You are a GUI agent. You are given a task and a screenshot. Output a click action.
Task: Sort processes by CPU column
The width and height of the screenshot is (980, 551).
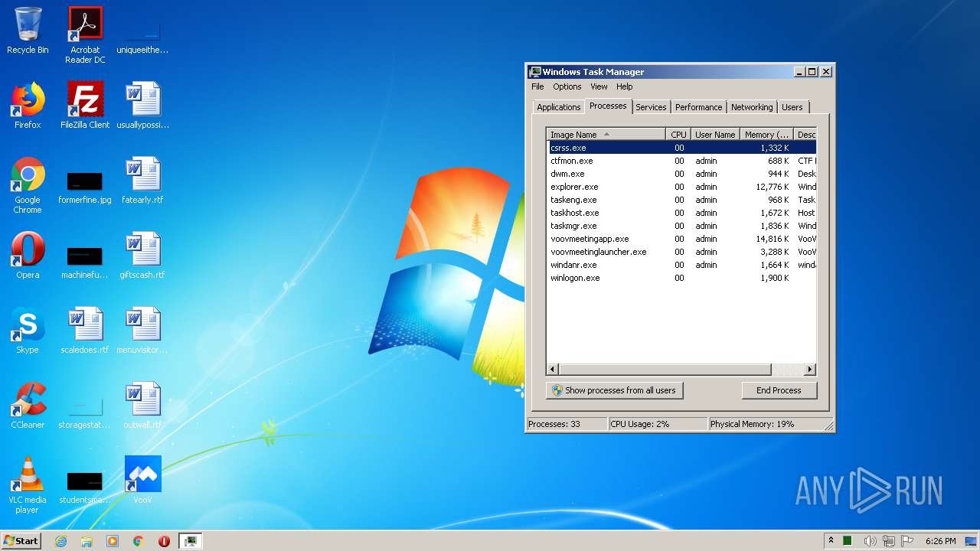click(x=678, y=135)
